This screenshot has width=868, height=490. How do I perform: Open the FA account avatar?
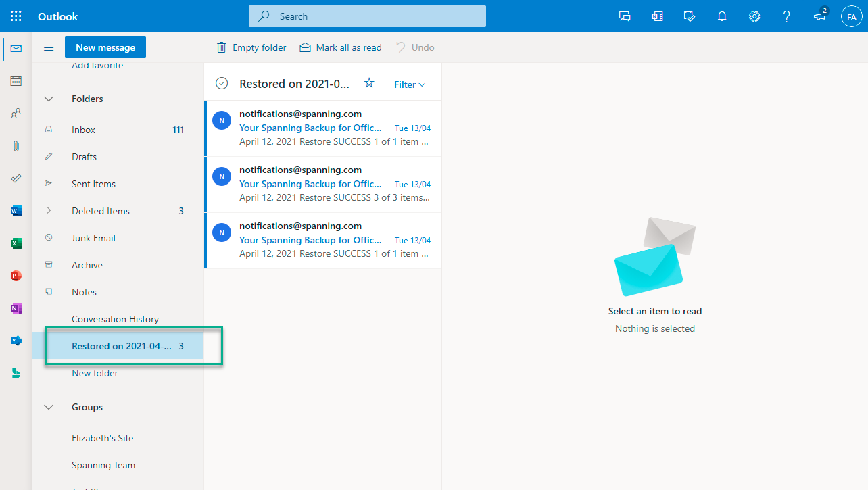coord(852,16)
